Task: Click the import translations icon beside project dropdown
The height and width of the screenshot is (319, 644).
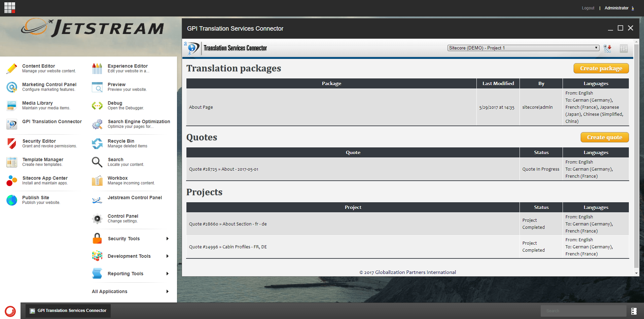Action: [607, 48]
